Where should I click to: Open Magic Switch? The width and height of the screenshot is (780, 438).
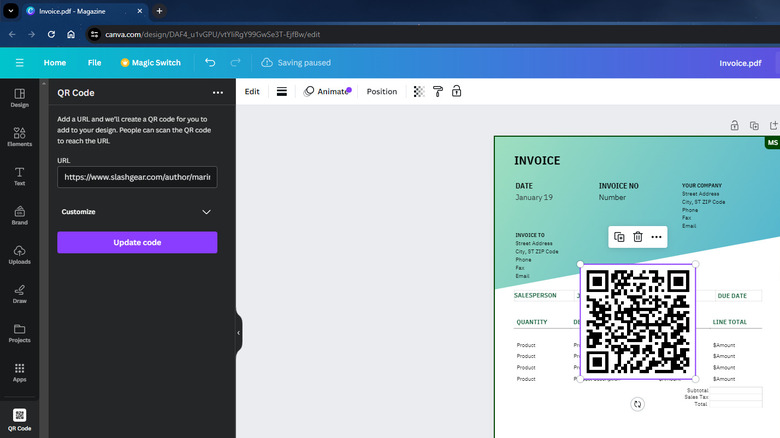click(x=150, y=62)
